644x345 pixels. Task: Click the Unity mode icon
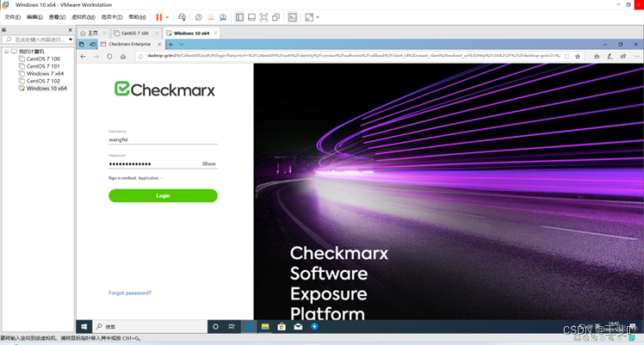(x=276, y=17)
